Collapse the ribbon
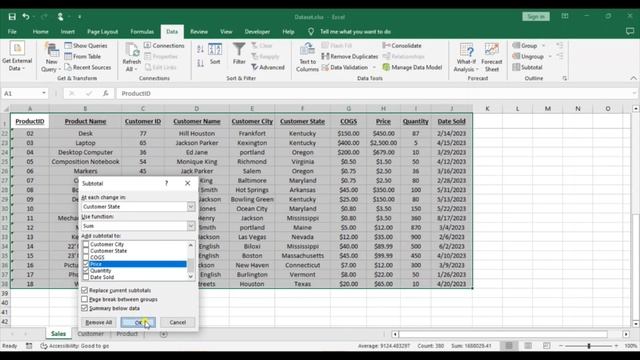This screenshot has height=360, width=640. click(633, 78)
